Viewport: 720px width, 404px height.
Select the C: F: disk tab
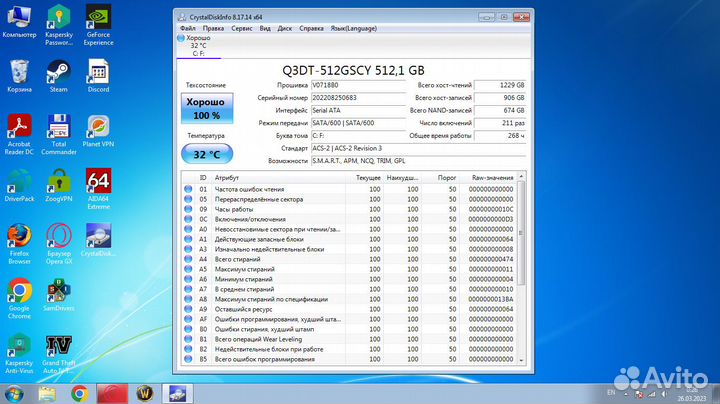click(198, 46)
